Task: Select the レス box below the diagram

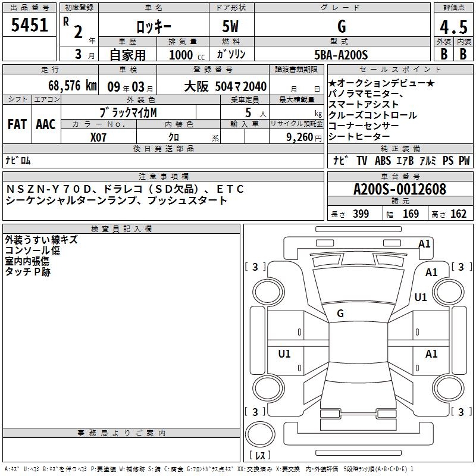Action: pyautogui.click(x=259, y=456)
